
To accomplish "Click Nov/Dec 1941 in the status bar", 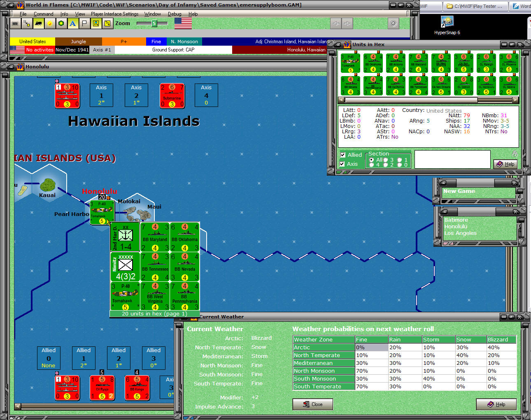I will pyautogui.click(x=72, y=50).
